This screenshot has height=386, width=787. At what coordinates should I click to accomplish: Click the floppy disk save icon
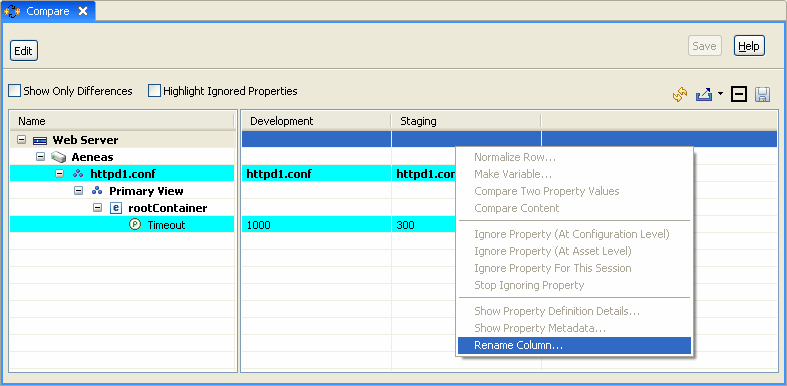(x=762, y=94)
